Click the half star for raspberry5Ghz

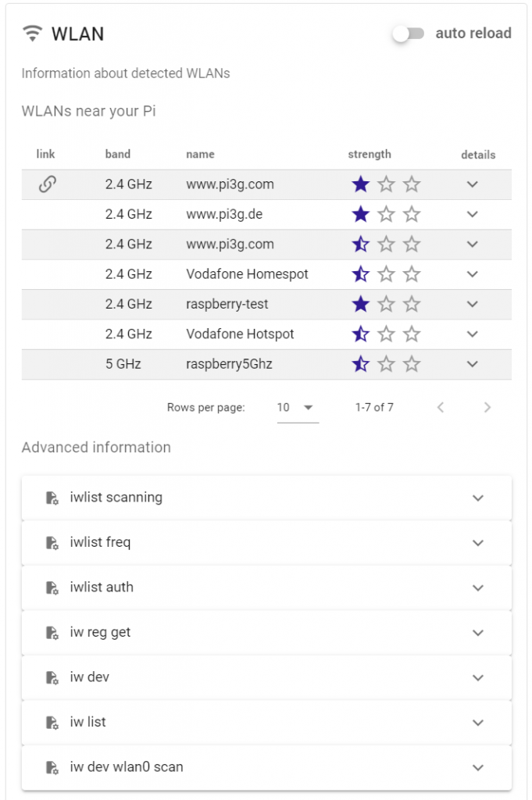[x=361, y=364]
